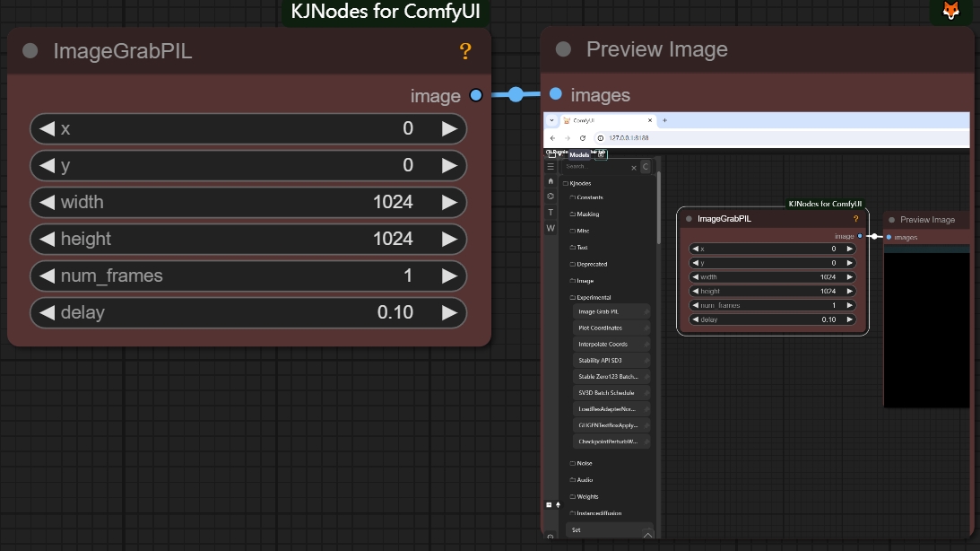Increase num_frames using its right arrow
The width and height of the screenshot is (980, 551).
(449, 275)
